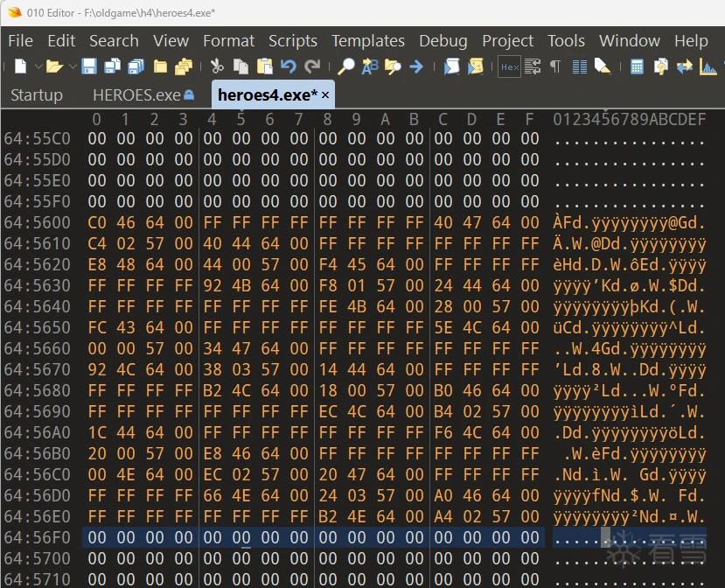Viewport: 725px width, 588px height.
Task: Click the Undo arrow icon
Action: tap(289, 66)
